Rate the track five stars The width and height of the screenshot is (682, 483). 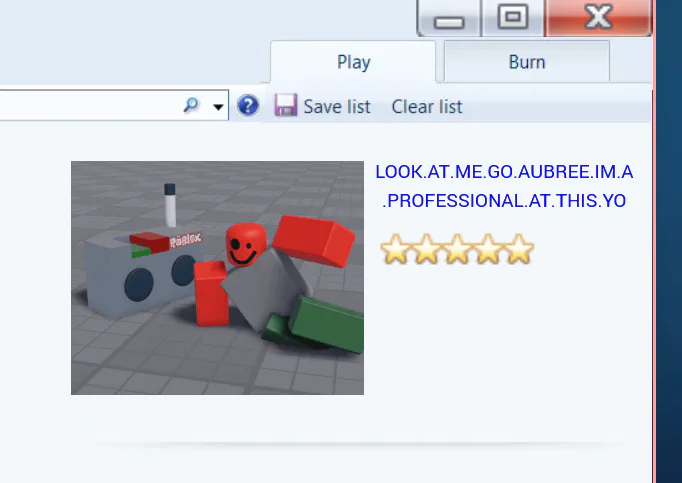pos(519,249)
